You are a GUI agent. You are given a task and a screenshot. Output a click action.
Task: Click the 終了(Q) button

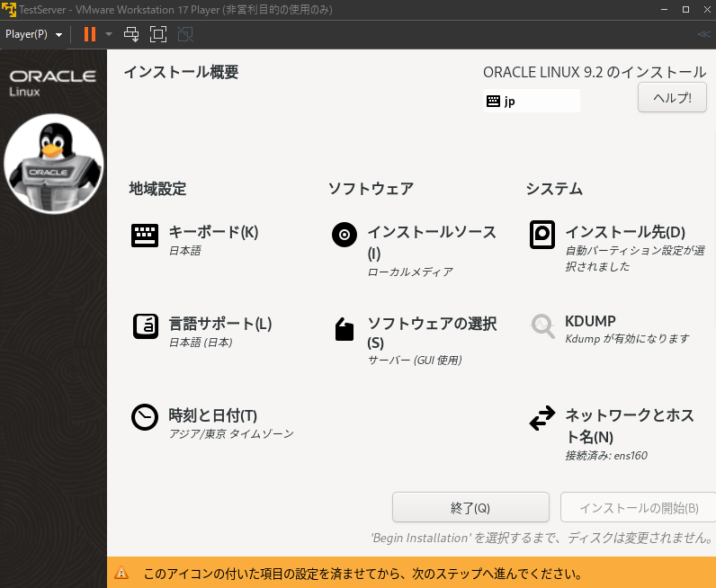470,507
